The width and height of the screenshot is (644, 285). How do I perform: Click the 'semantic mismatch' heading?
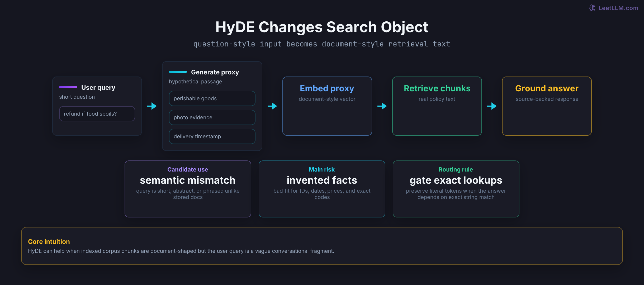188,180
